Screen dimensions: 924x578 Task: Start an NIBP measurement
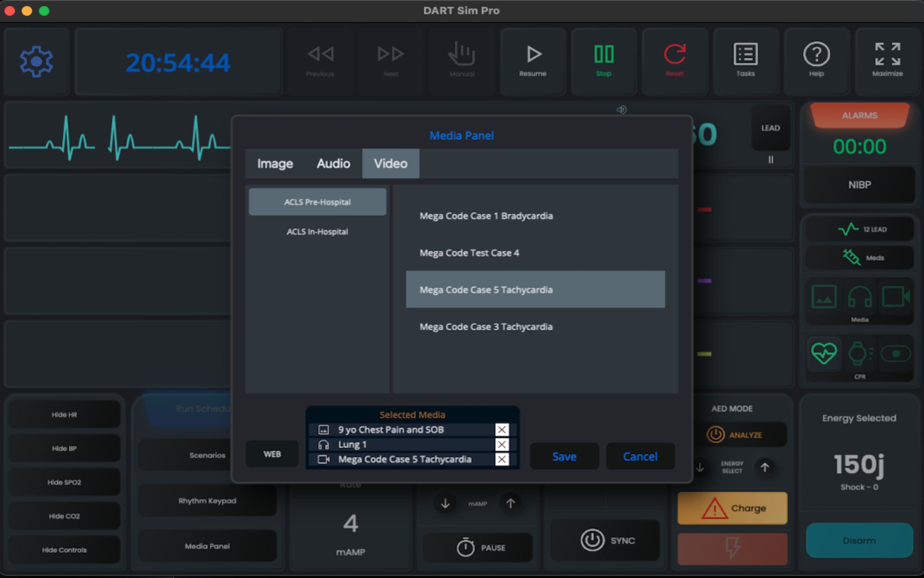point(859,185)
